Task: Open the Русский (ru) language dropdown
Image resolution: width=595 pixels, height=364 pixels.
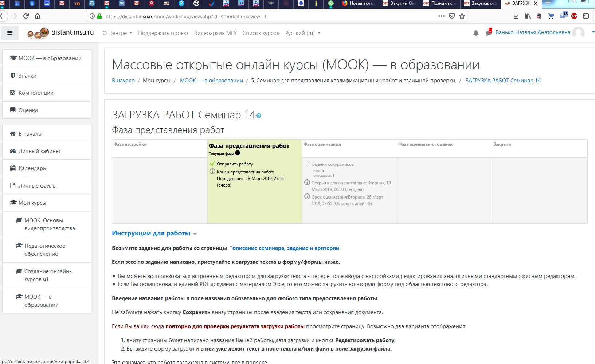Action: pyautogui.click(x=302, y=33)
